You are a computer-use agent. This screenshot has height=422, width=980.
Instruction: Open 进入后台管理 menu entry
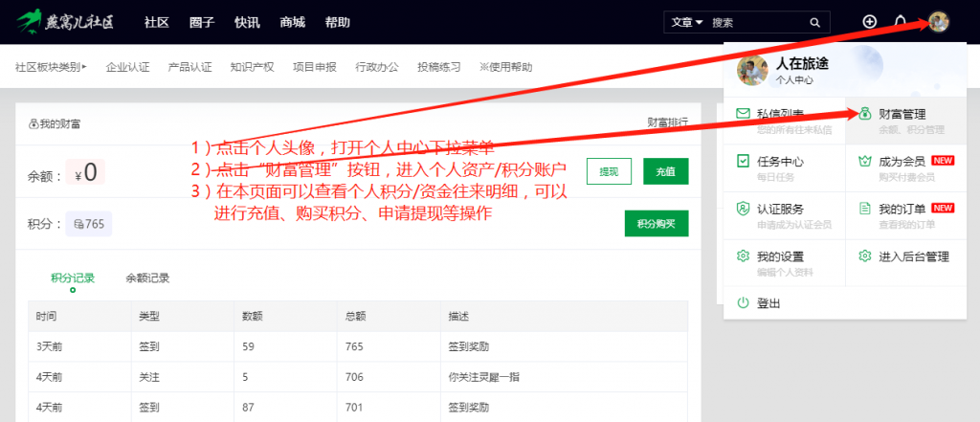pyautogui.click(x=905, y=263)
